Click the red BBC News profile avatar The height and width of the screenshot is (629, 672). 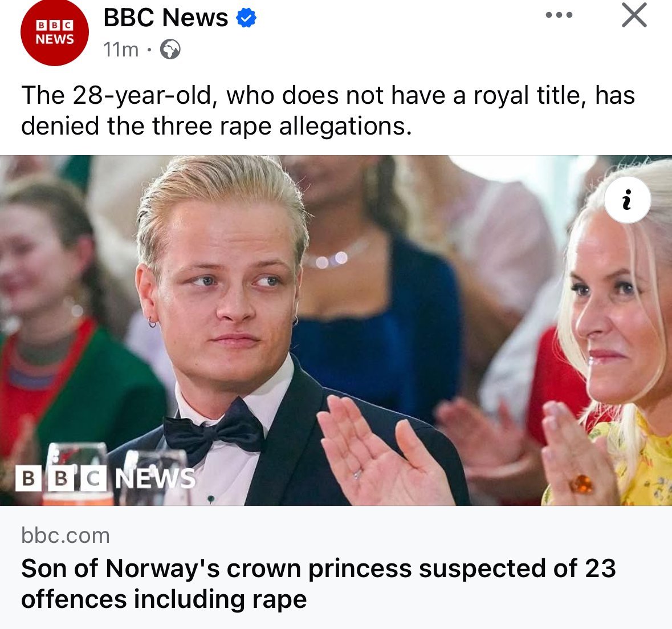tap(54, 33)
